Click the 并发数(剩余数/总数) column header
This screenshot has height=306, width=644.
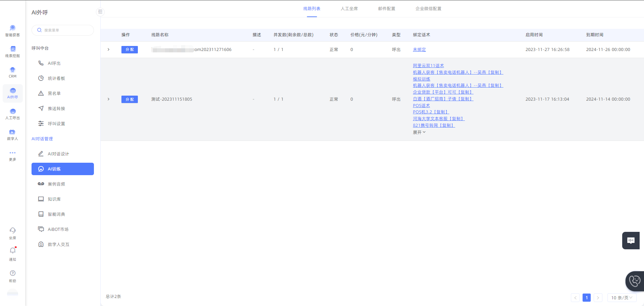pos(293,35)
